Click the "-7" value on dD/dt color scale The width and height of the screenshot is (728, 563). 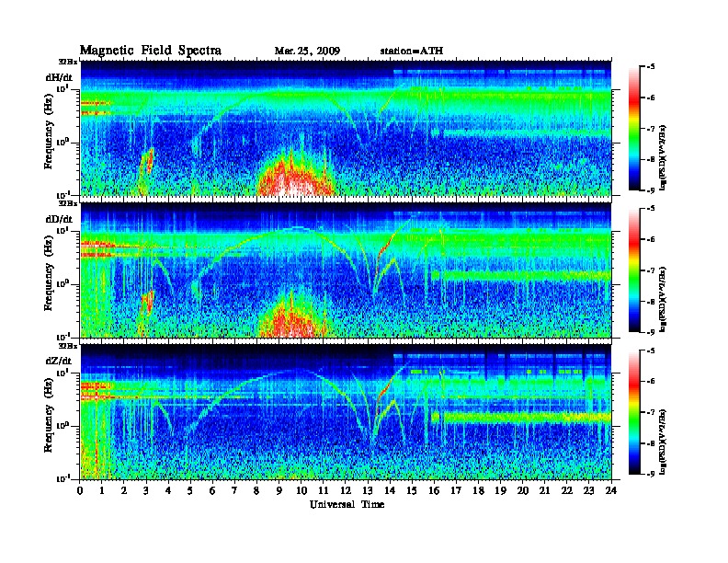(651, 270)
